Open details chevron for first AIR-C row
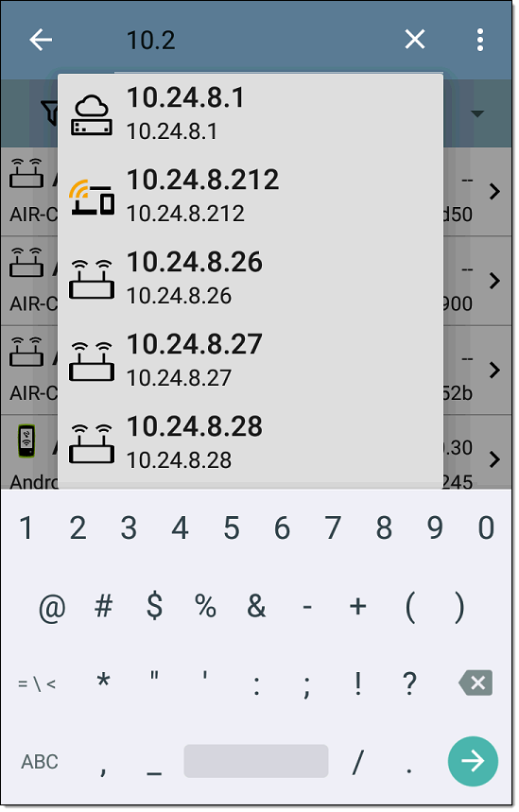 pyautogui.click(x=494, y=192)
